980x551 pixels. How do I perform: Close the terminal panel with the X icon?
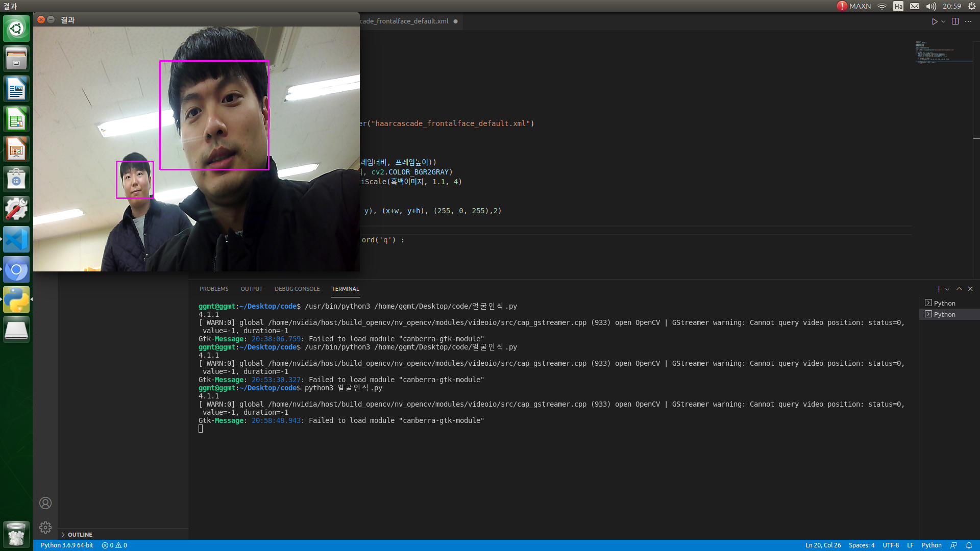(x=970, y=289)
